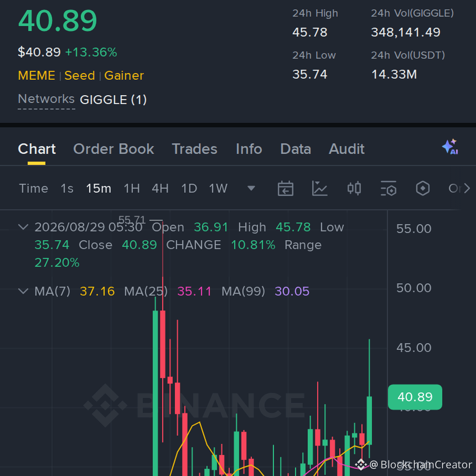Screen dimensions: 476x476
Task: Click 24h Vol(USDT) value 14.33M
Action: (394, 74)
